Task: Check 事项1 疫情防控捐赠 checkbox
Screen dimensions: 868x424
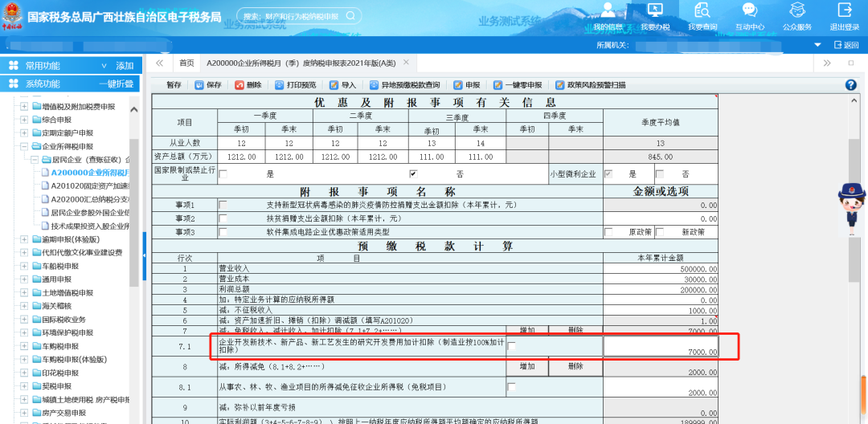Action: click(x=223, y=205)
